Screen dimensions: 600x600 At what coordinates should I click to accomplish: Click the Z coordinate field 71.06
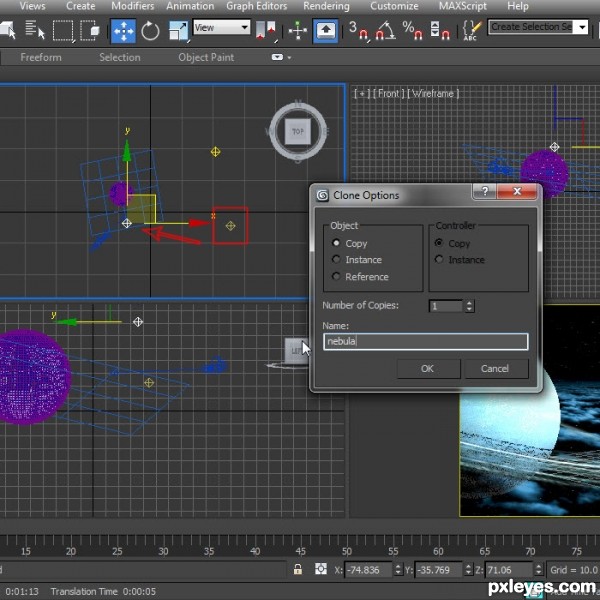pos(509,569)
